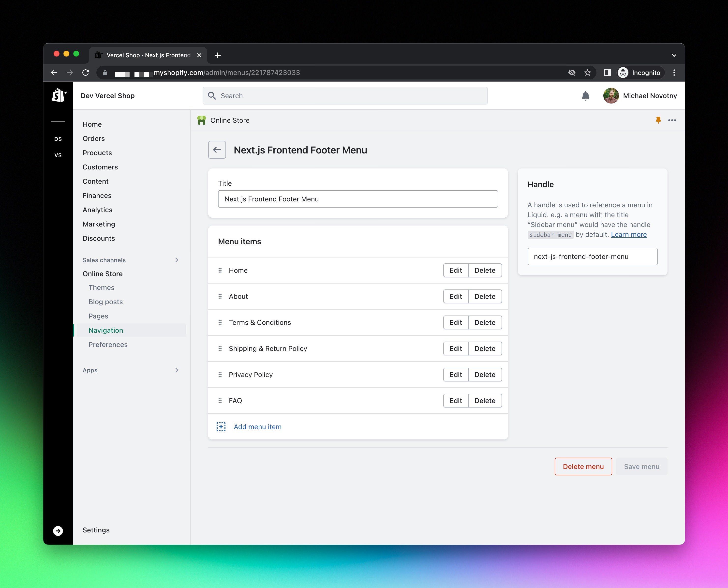Go to Customers in the sidebar
Viewport: 728px width, 588px height.
pos(100,167)
